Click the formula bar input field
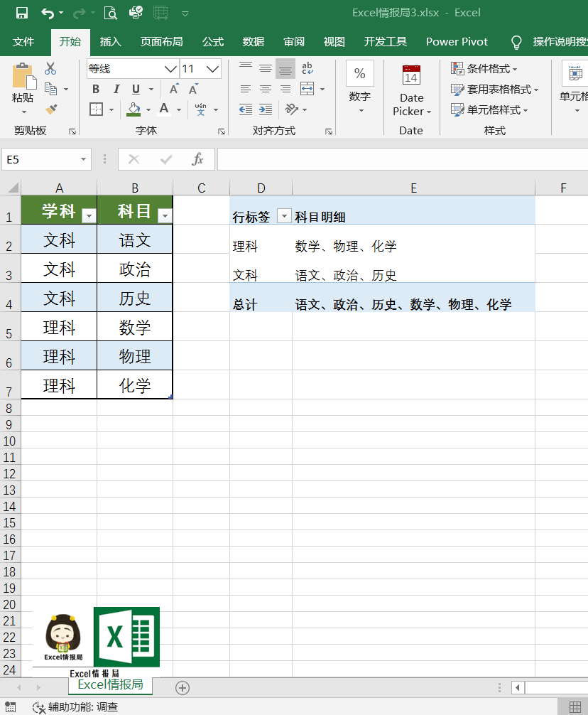This screenshot has width=588, height=715. 403,159
